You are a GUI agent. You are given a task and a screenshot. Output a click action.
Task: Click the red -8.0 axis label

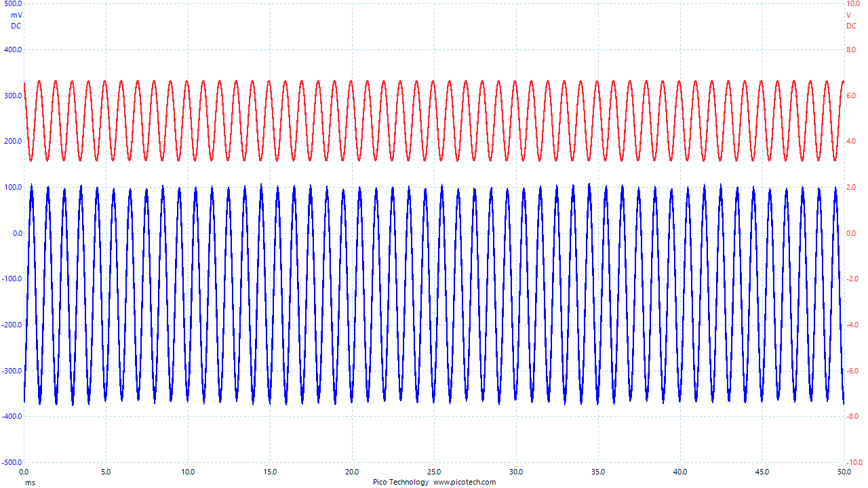tap(852, 416)
